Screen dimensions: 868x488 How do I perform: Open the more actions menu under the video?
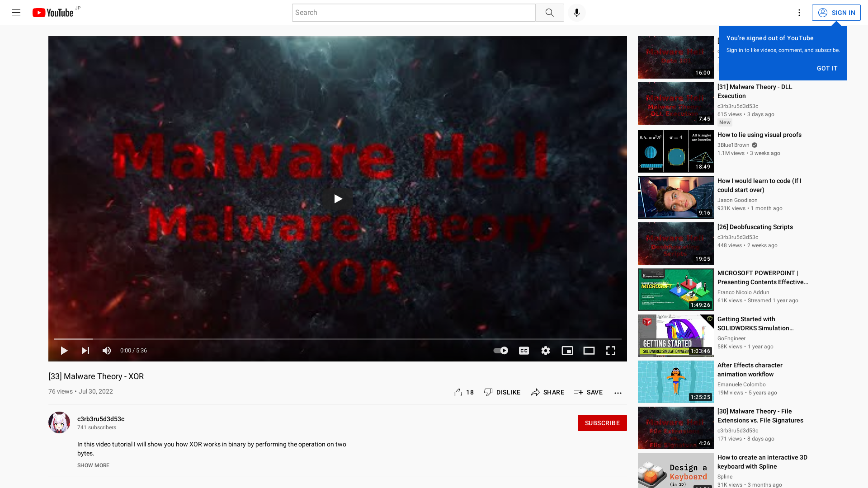pyautogui.click(x=618, y=392)
